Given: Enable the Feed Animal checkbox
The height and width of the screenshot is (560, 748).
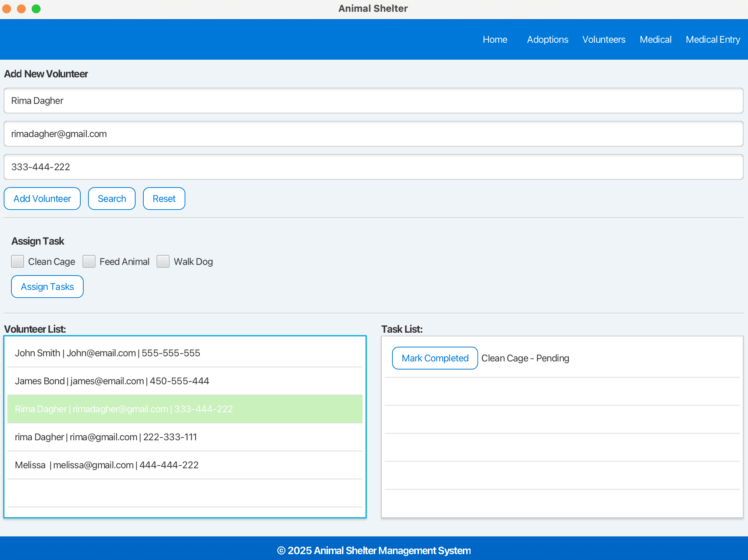Looking at the screenshot, I should click(89, 262).
